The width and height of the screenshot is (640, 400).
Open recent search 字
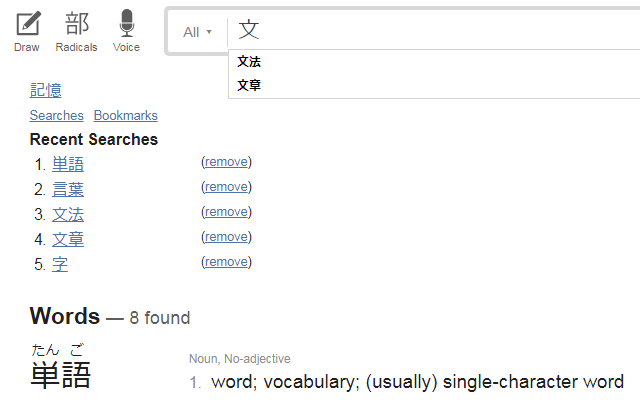click(x=60, y=264)
